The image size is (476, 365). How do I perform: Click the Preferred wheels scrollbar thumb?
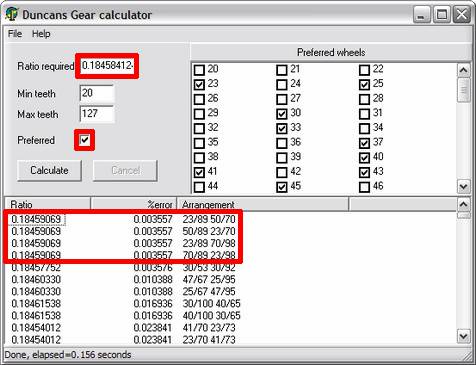pyautogui.click(x=464, y=90)
